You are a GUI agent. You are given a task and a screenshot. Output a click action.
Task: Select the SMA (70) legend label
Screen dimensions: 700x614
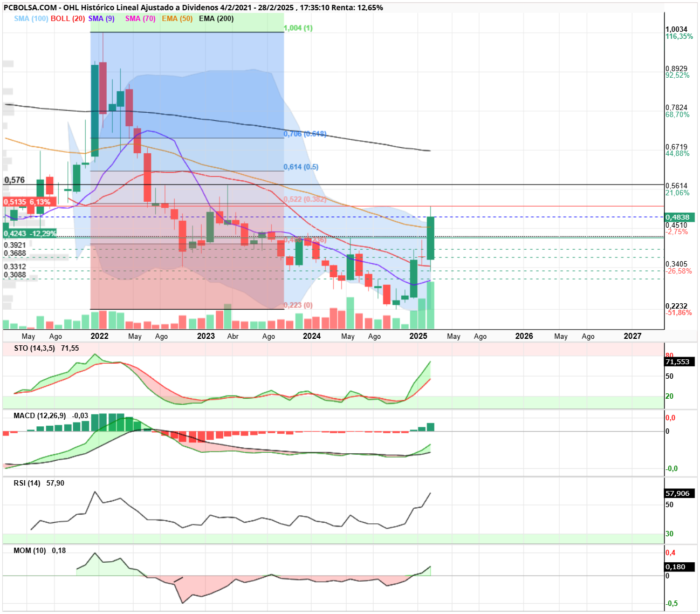point(140,18)
